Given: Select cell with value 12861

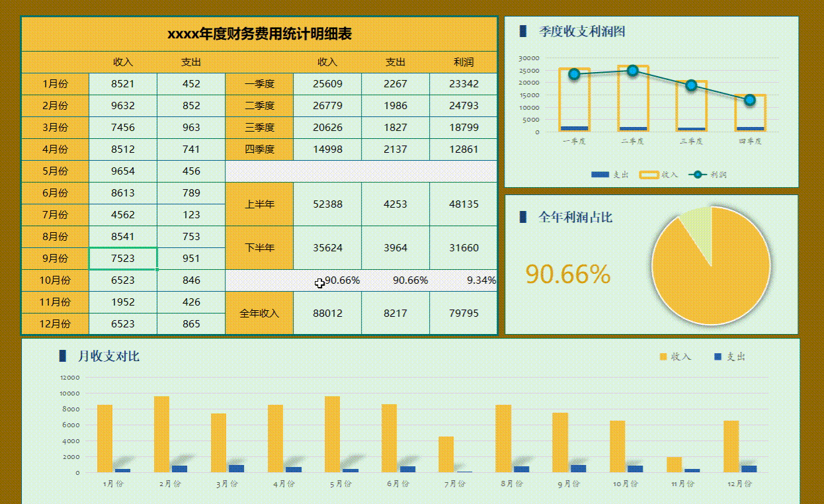Looking at the screenshot, I should [x=464, y=149].
